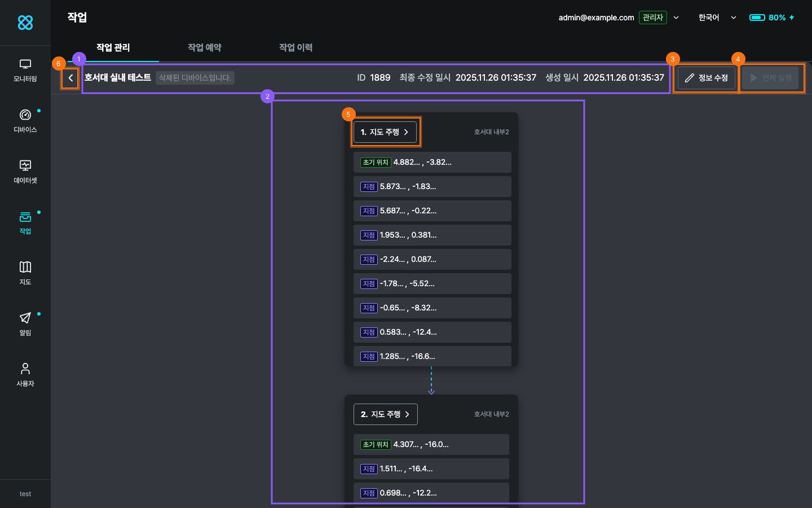Switch to the 작업 예약 tab
The image size is (812, 508).
[204, 47]
